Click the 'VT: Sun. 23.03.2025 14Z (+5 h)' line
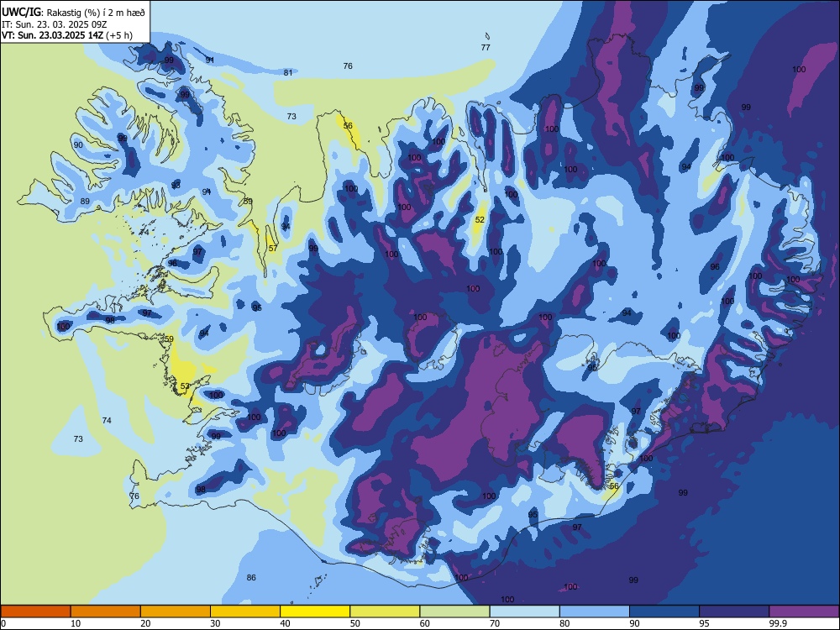Screen dimensions: 840x630 (67, 35)
